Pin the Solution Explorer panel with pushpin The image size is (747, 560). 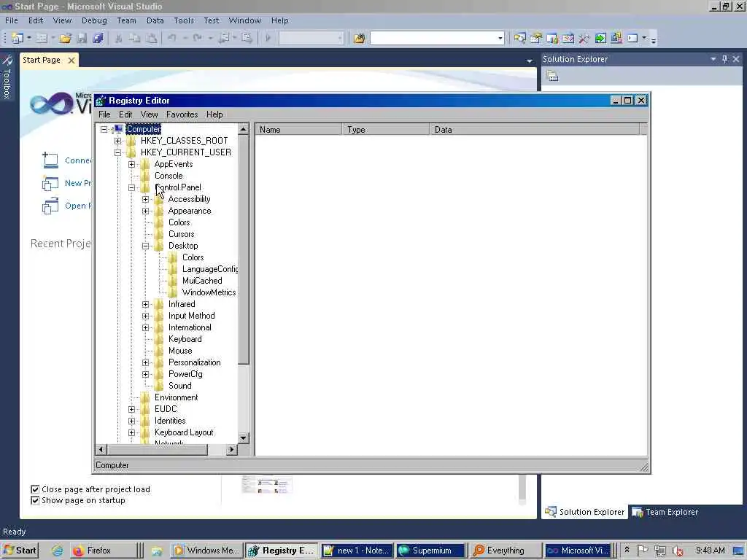coord(724,59)
